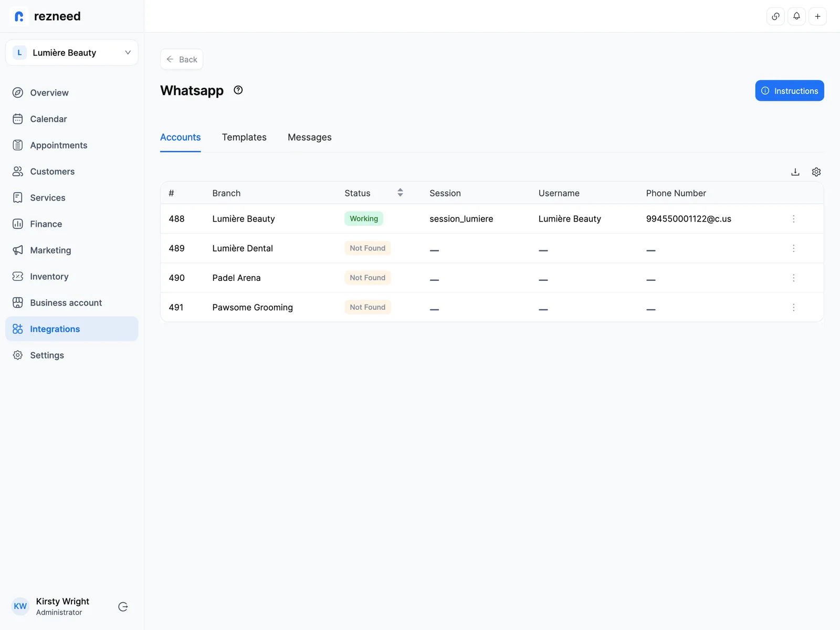
Task: Click phone number 994550001122@c.us
Action: click(x=689, y=219)
